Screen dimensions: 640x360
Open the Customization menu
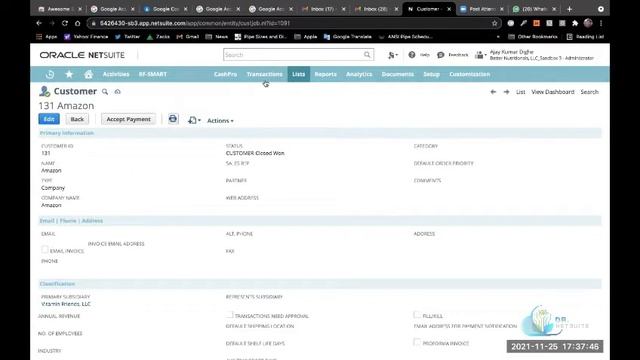click(470, 74)
